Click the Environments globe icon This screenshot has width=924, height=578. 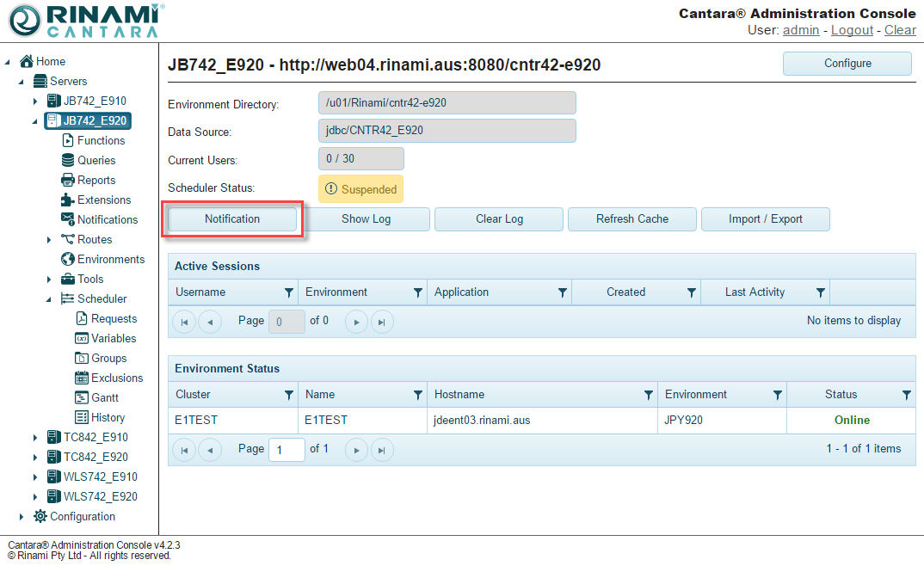point(68,259)
